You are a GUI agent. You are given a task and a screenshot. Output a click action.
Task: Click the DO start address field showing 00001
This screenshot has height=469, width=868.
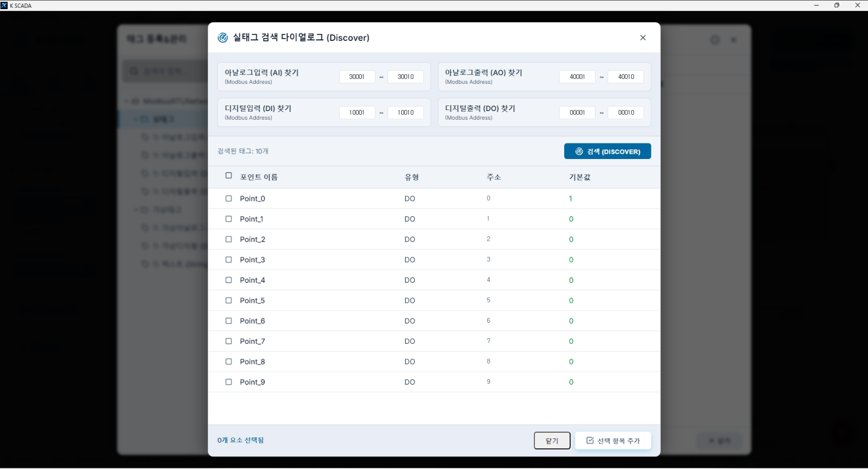click(x=577, y=112)
